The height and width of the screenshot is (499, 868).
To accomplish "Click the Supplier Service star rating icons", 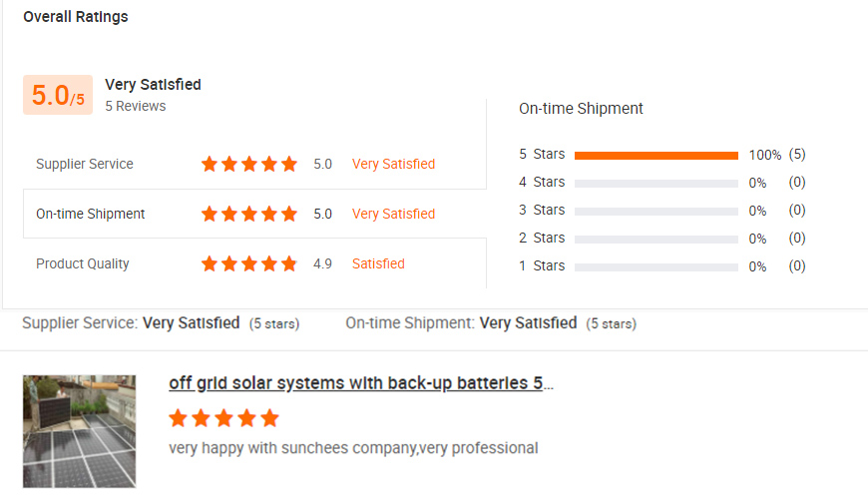I will coord(249,164).
